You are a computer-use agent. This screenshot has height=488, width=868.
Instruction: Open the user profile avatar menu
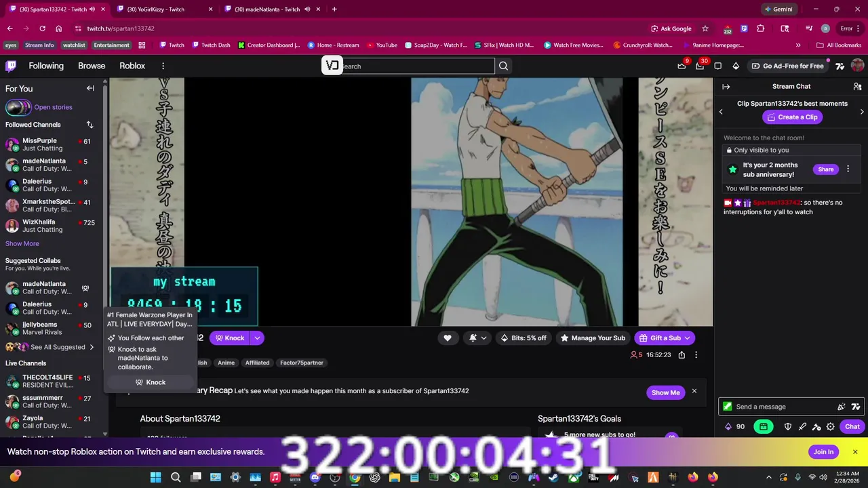coord(857,66)
